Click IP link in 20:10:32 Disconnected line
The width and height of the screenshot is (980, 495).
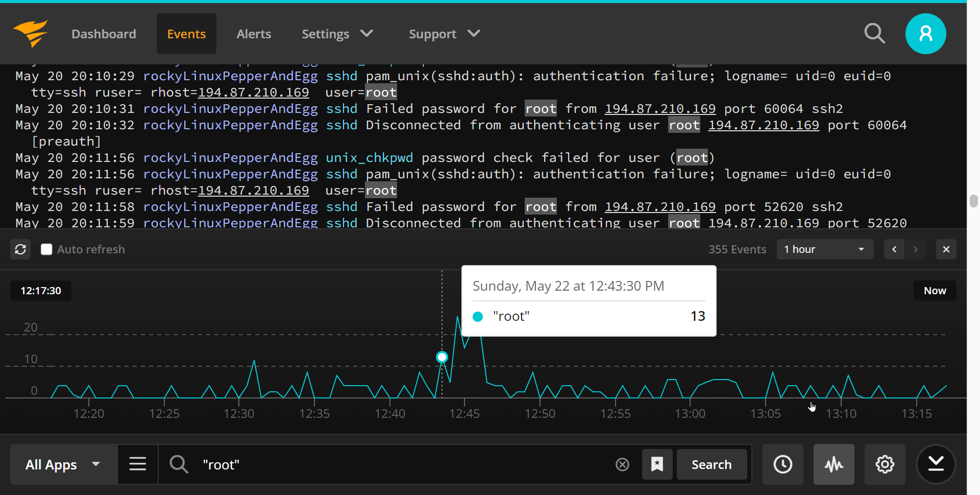pos(764,125)
